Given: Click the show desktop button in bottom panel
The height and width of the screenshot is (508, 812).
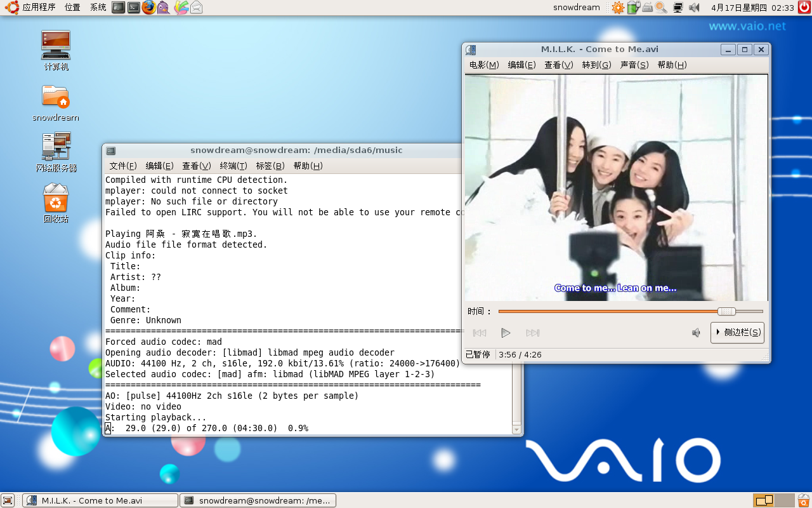Looking at the screenshot, I should pyautogui.click(x=8, y=500).
